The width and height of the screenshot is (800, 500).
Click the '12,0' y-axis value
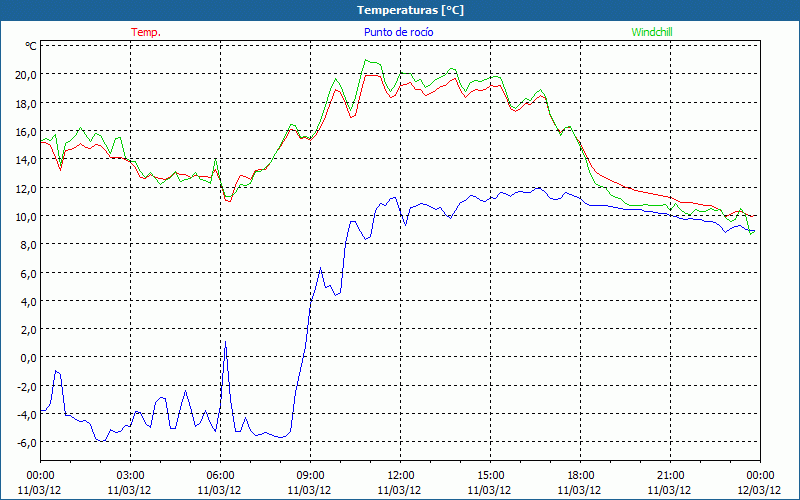[27, 188]
